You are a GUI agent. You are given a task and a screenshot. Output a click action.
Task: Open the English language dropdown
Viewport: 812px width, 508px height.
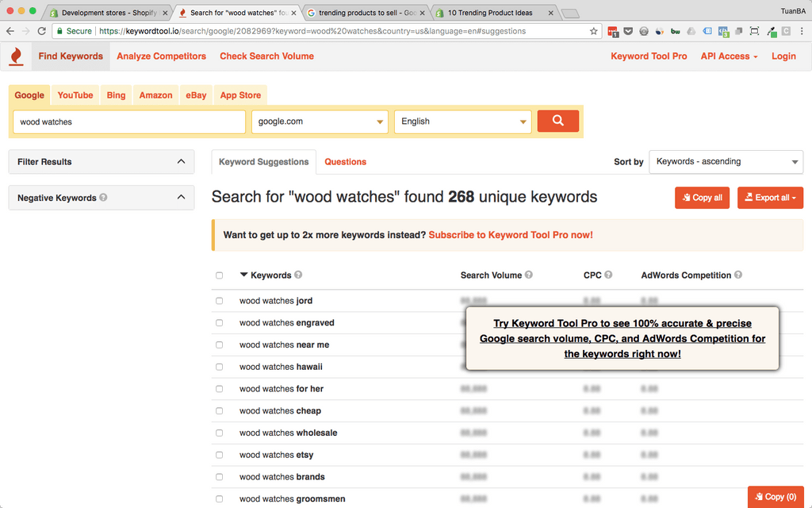click(x=462, y=121)
